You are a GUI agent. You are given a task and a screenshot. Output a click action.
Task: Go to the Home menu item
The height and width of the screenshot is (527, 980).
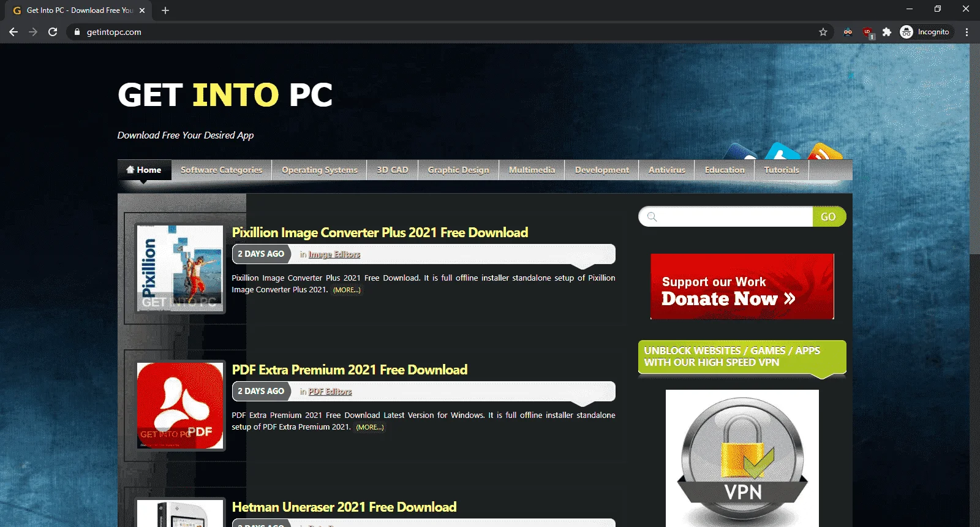click(144, 170)
